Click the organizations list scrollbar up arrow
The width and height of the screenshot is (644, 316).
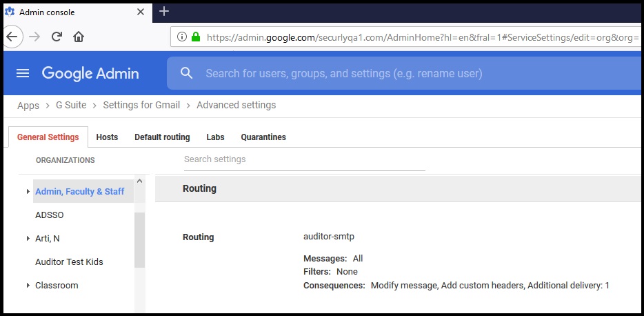140,181
